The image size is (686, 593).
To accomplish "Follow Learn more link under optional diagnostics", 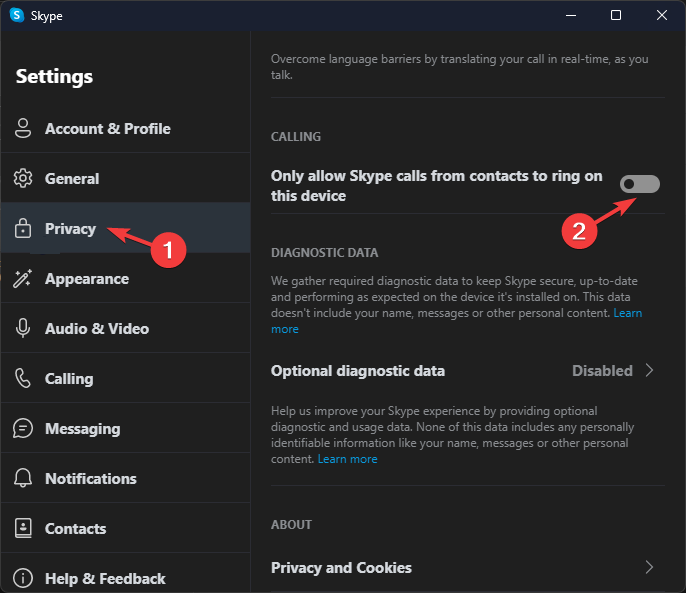I will tap(347, 459).
